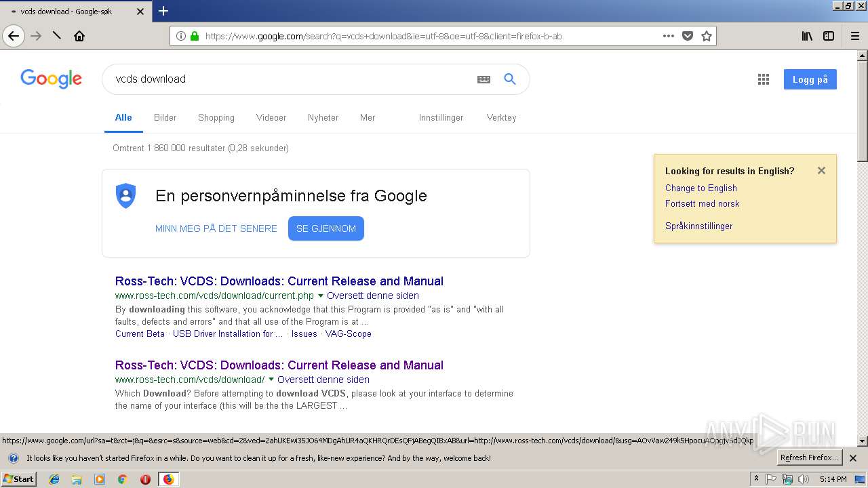Launch media player from taskbar
868x488 pixels.
(100, 479)
